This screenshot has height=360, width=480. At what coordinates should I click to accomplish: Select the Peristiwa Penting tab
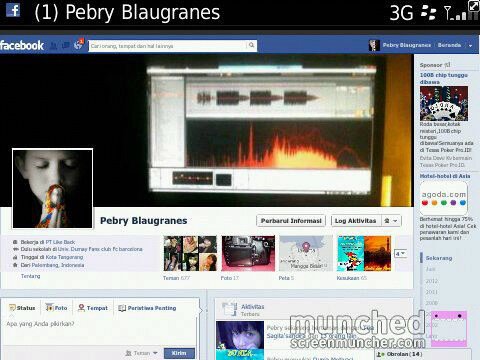pos(147,308)
